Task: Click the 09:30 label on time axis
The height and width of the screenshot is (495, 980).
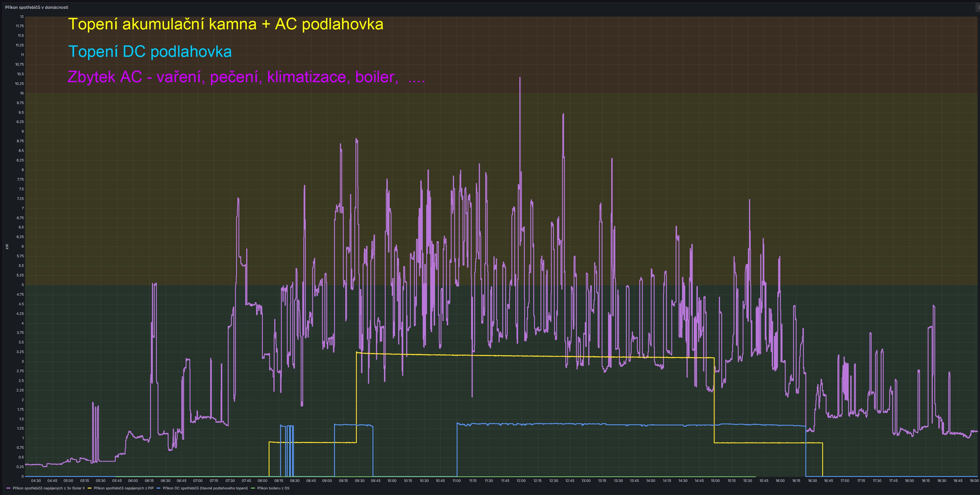Action: point(359,481)
